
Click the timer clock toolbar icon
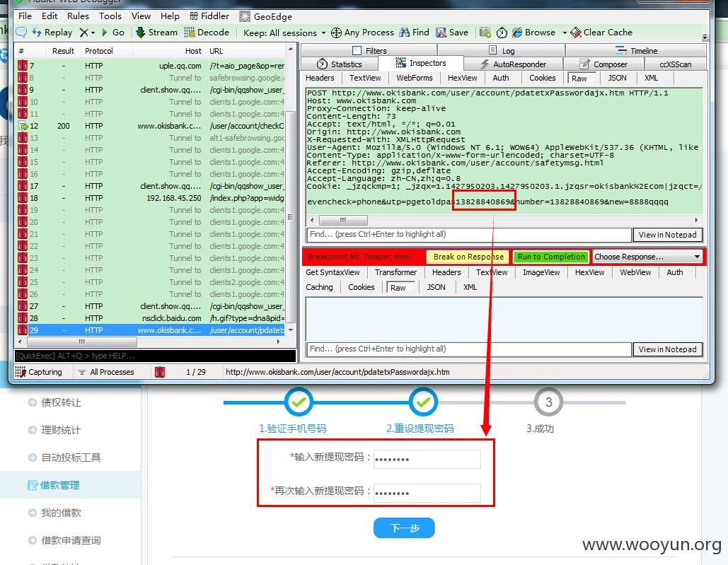(x=502, y=33)
